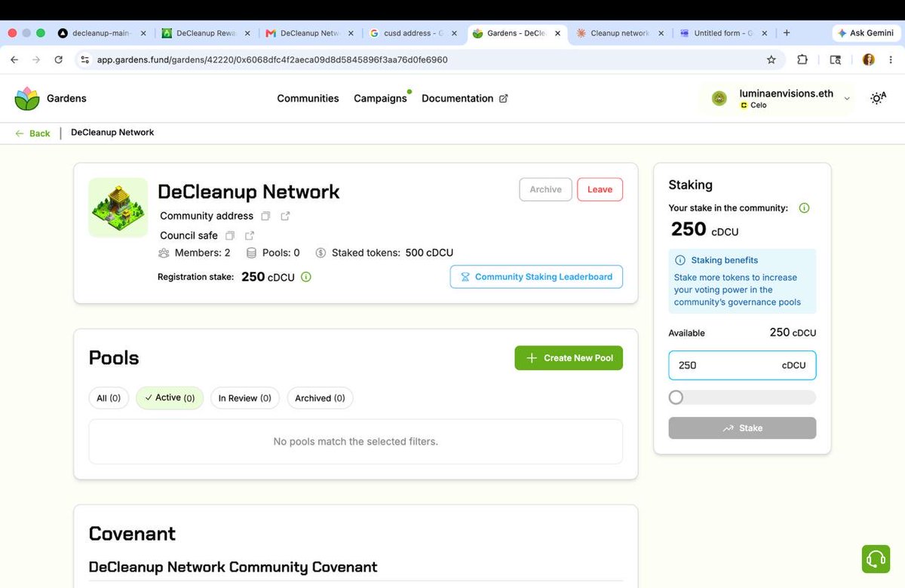905x588 pixels.
Task: Click the DeCleanup Network breadcrumb
Action: click(x=112, y=133)
